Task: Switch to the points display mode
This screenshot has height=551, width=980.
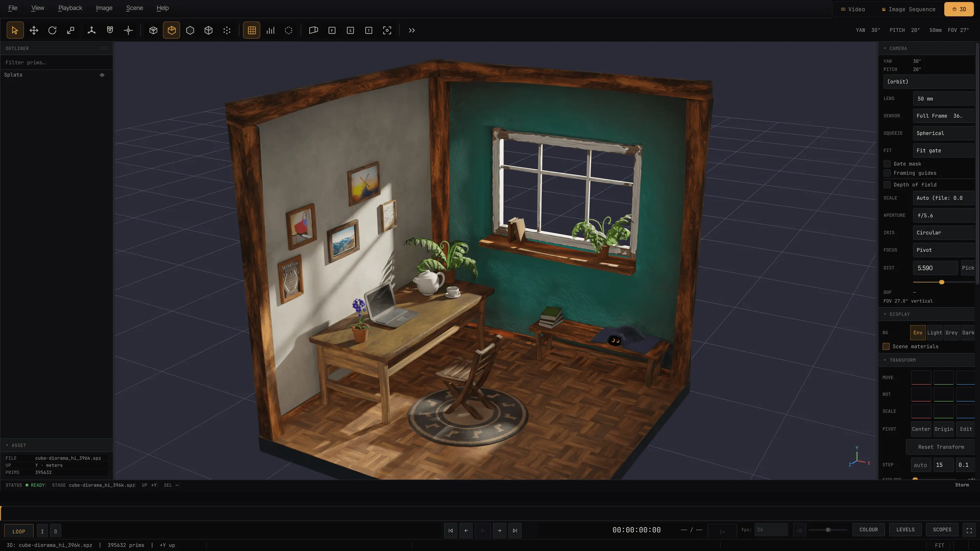Action: [227, 30]
